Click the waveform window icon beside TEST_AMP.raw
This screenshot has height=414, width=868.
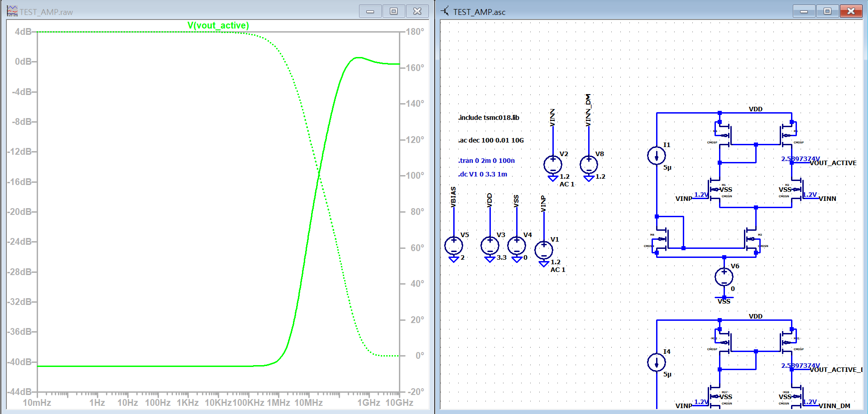(12, 11)
